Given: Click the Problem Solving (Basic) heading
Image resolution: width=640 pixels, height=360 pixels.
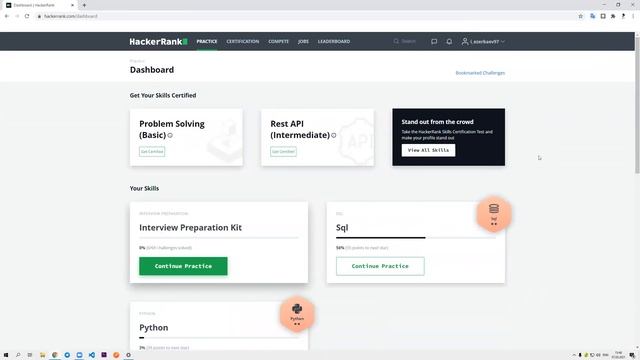Looking at the screenshot, I should point(172,129).
